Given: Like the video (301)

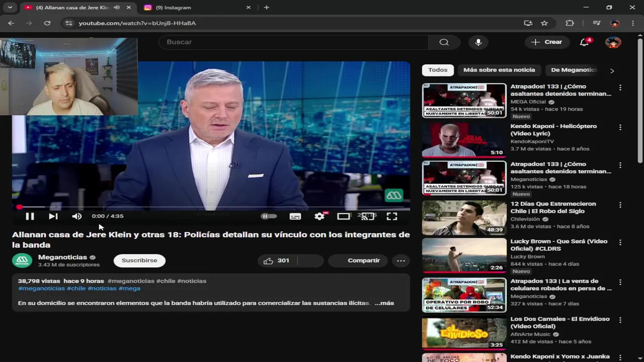Looking at the screenshot, I should (x=277, y=260).
